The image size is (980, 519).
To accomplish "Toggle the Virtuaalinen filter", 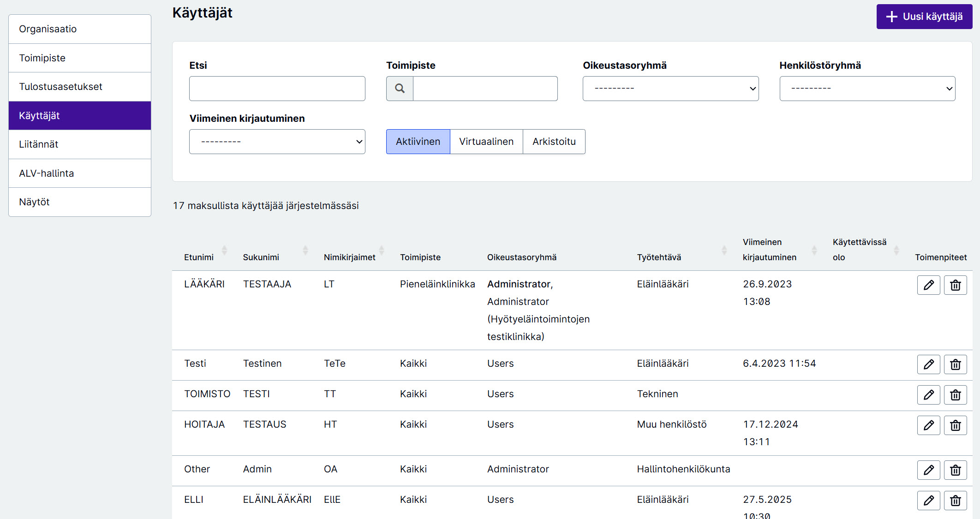I will click(486, 142).
